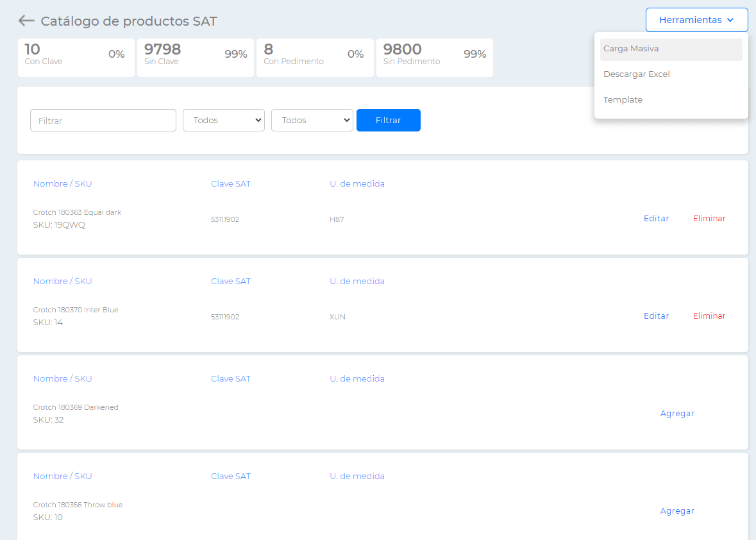The image size is (756, 540).
Task: Add SAT key for Crotch 180356 Throw blue
Action: point(677,511)
